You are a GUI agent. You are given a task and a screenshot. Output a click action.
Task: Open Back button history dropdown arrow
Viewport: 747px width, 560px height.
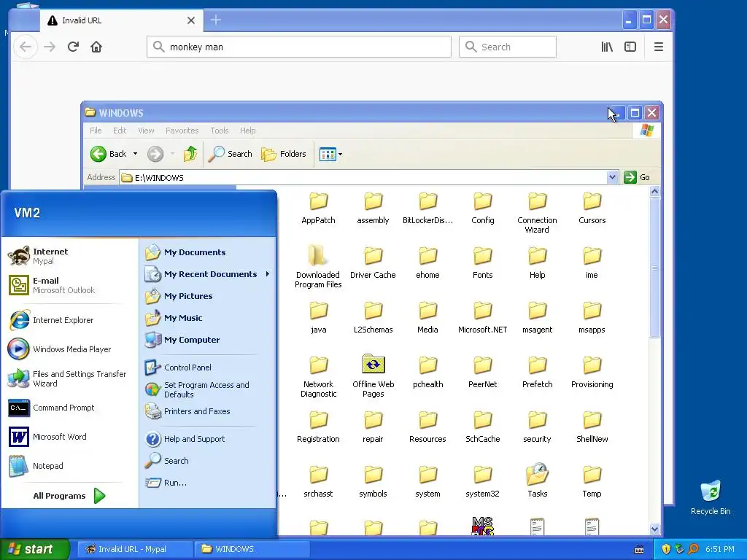coord(135,154)
